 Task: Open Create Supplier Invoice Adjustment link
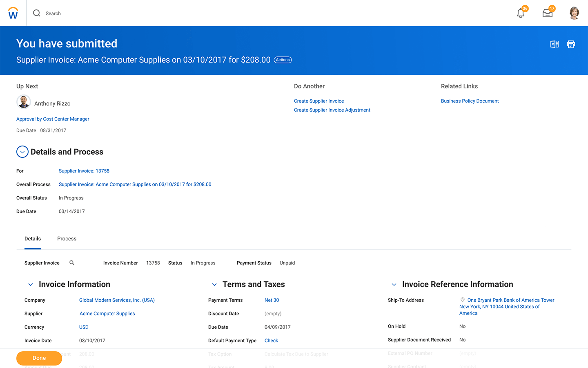332,110
